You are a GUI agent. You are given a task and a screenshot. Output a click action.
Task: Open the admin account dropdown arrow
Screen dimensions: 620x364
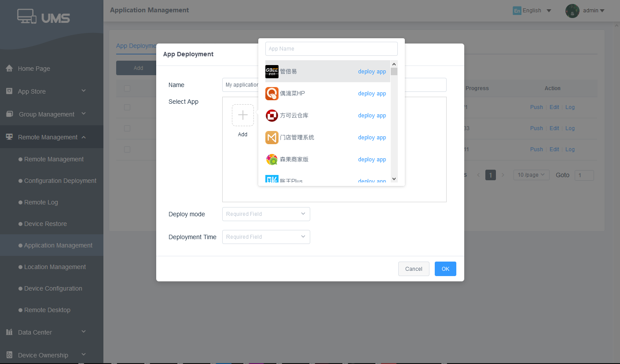[x=602, y=11]
